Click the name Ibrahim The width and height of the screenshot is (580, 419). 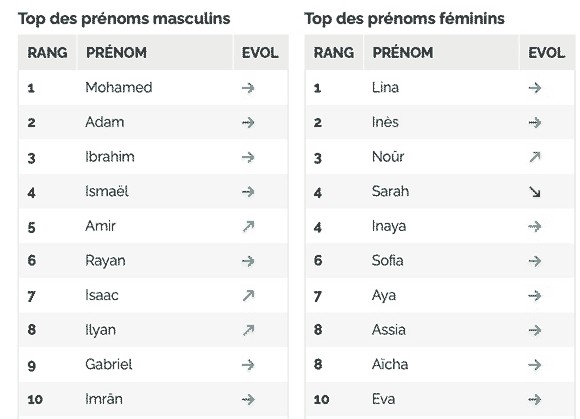110,157
